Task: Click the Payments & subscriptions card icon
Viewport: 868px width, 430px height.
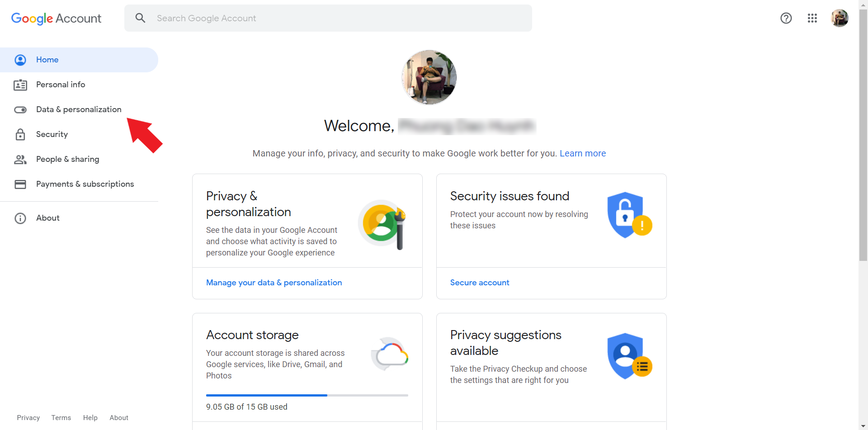Action: [20, 184]
